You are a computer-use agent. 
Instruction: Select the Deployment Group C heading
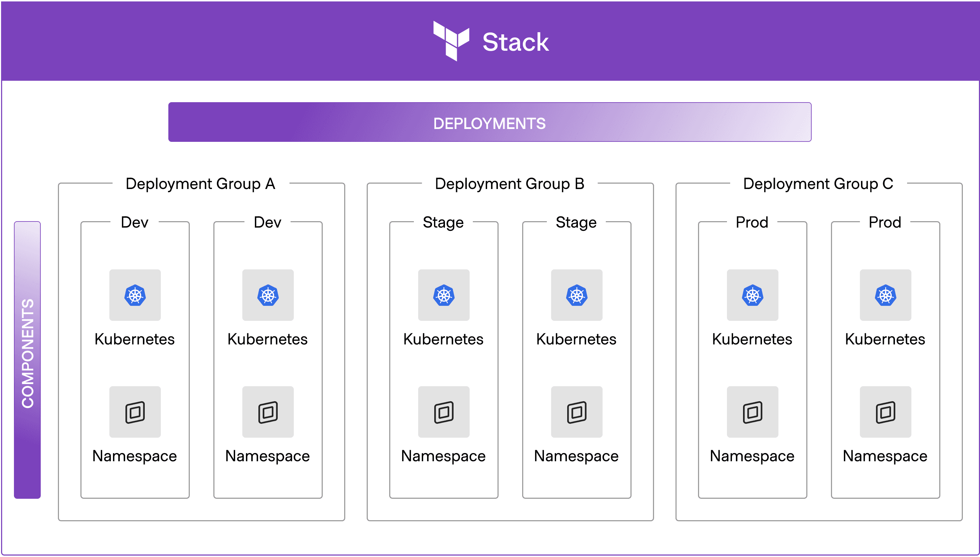tap(818, 184)
